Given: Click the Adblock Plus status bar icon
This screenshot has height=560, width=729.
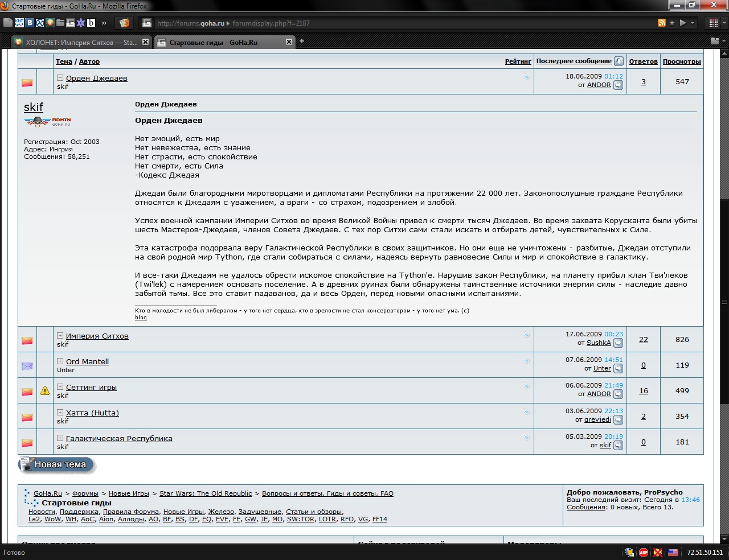Looking at the screenshot, I should pyautogui.click(x=644, y=552).
